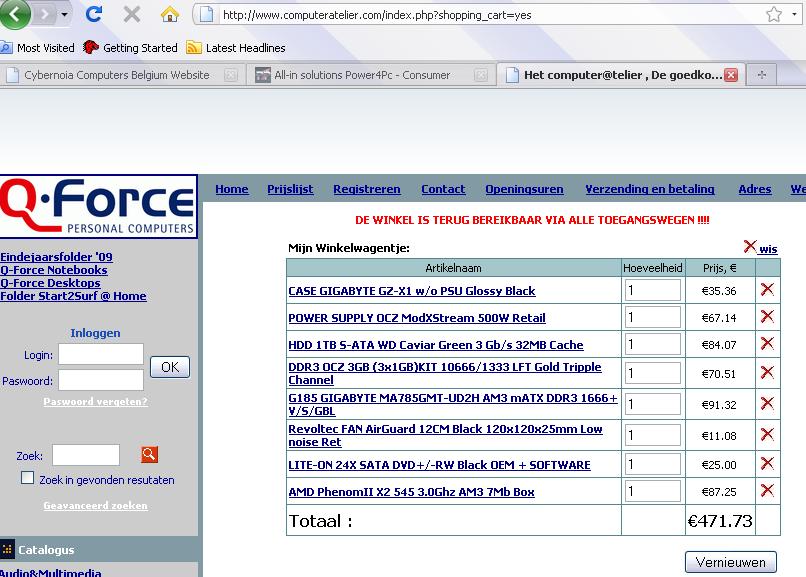Check Zoek in gevonden resutaten checkbox
Image resolution: width=806 pixels, height=577 pixels.
click(27, 478)
